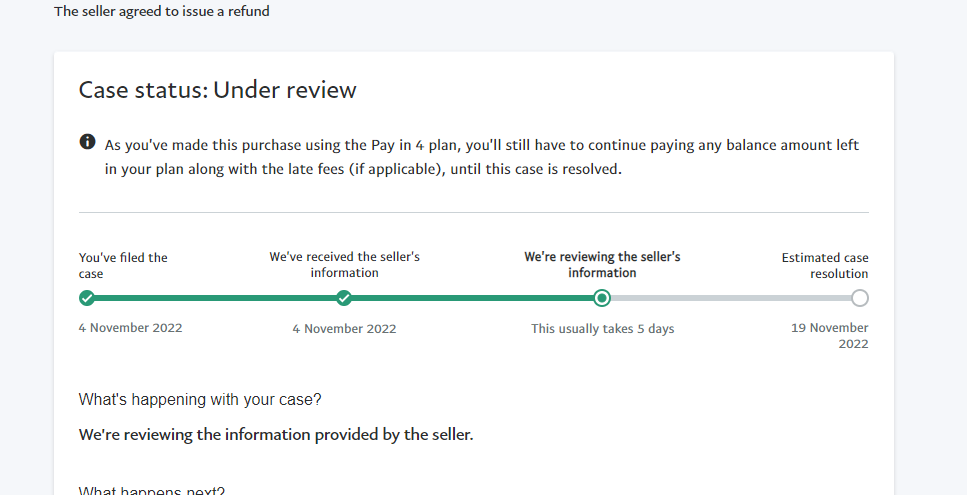Click the "Estimated case resolution" label
This screenshot has width=967, height=495.
click(825, 266)
